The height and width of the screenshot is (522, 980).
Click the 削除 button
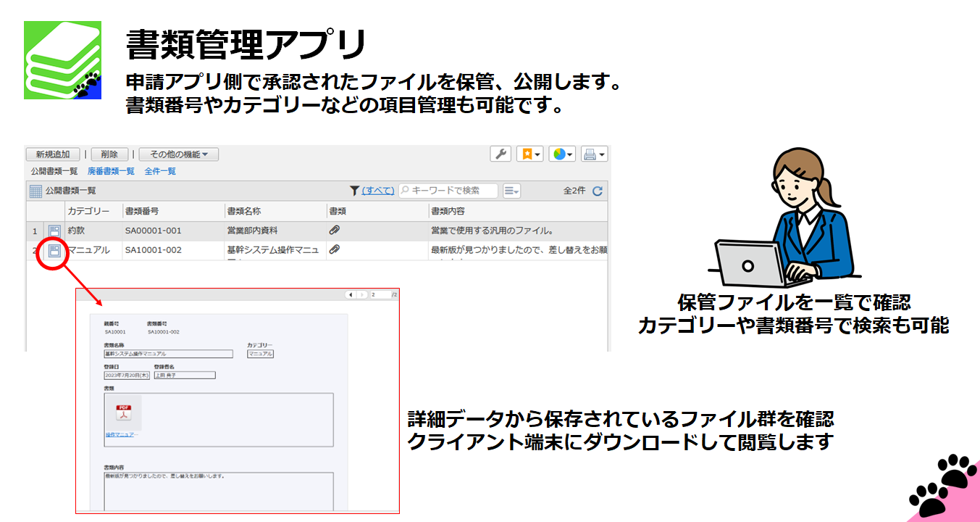click(x=109, y=154)
